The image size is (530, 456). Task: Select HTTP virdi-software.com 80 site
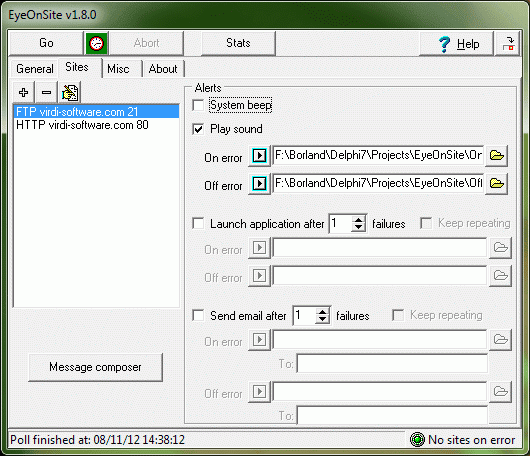82,125
